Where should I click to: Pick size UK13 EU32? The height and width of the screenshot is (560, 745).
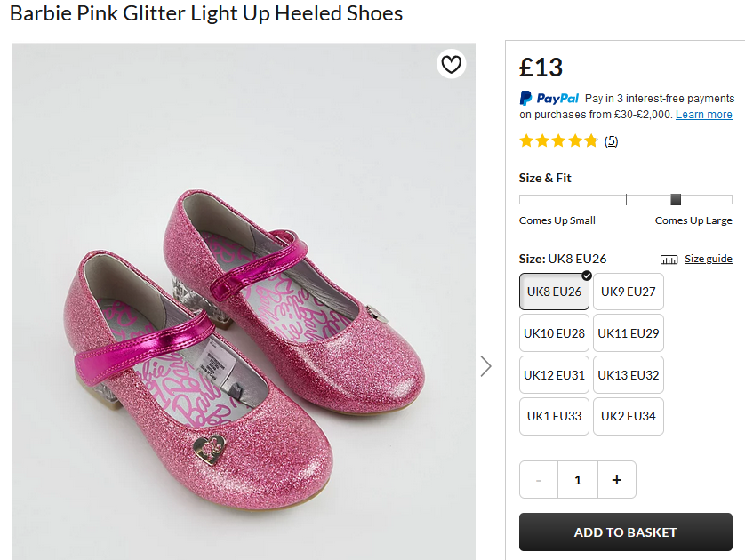[x=628, y=375]
